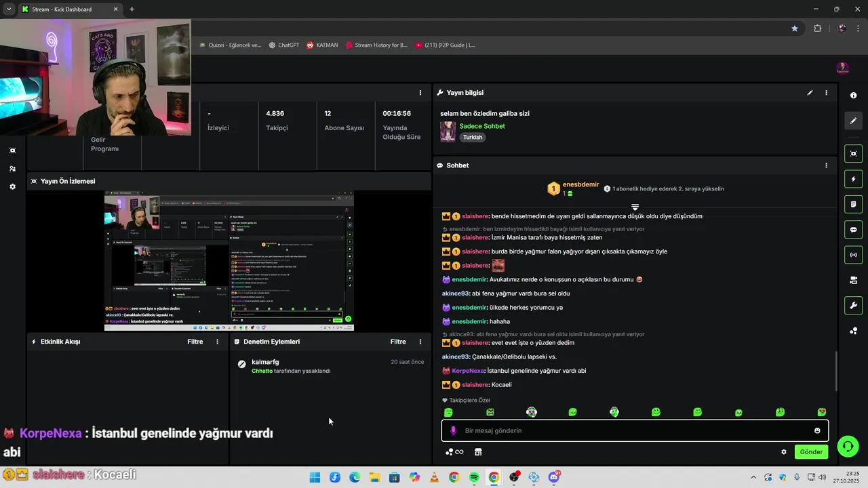Open a new browser tab
The image size is (868, 488).
pyautogui.click(x=132, y=9)
